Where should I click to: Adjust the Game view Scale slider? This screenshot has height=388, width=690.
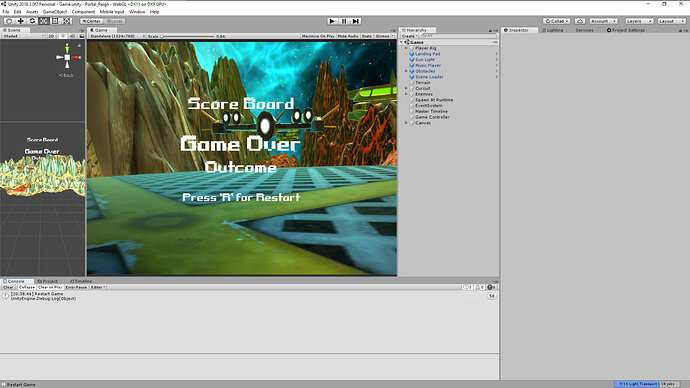click(x=189, y=36)
